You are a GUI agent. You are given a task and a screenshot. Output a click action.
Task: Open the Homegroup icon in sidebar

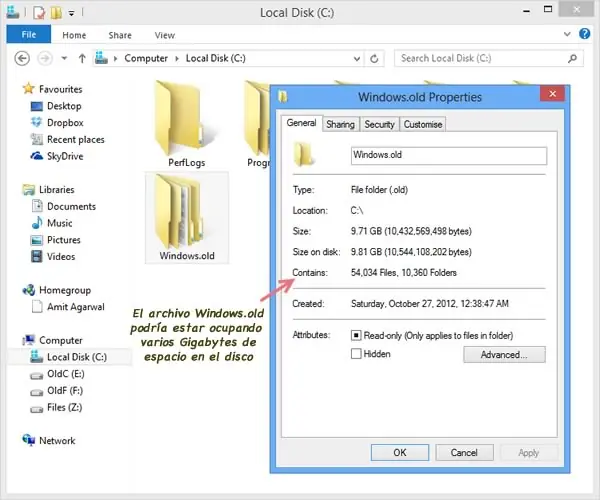[x=29, y=290]
